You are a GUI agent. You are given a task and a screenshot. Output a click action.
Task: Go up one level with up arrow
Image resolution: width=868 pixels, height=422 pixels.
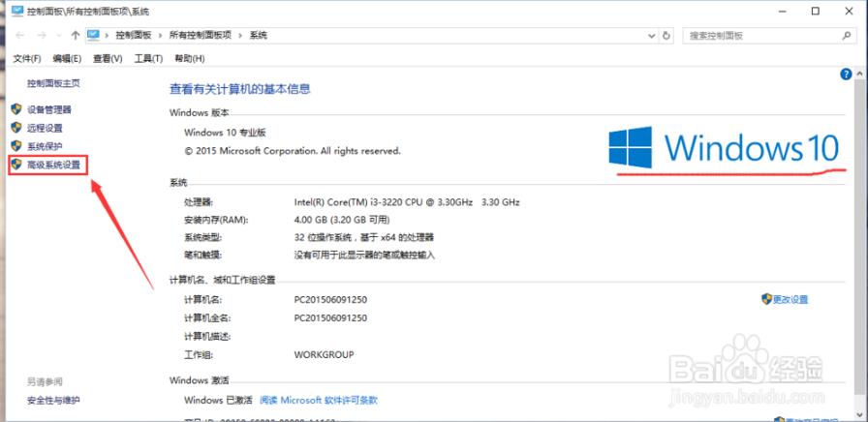pyautogui.click(x=76, y=36)
